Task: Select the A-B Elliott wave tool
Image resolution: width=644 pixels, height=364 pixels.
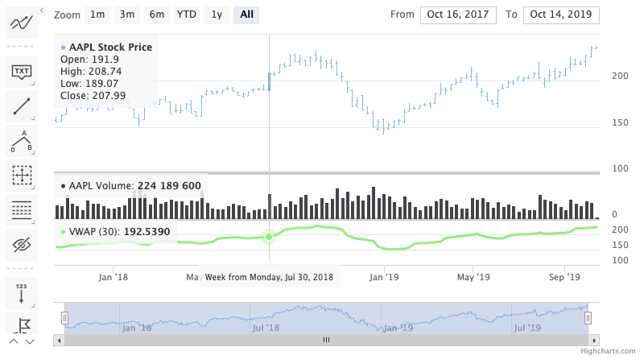Action: (22, 141)
